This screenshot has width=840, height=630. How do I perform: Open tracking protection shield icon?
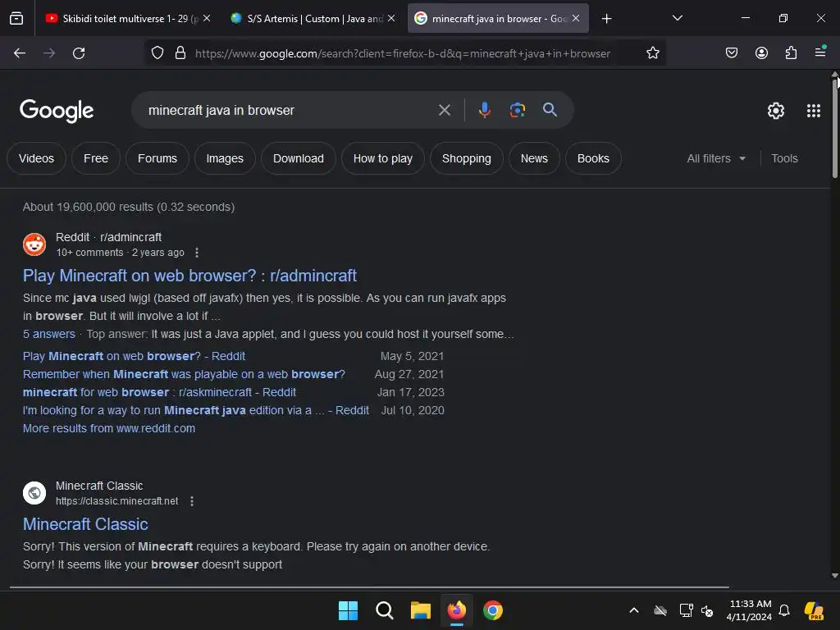point(157,53)
